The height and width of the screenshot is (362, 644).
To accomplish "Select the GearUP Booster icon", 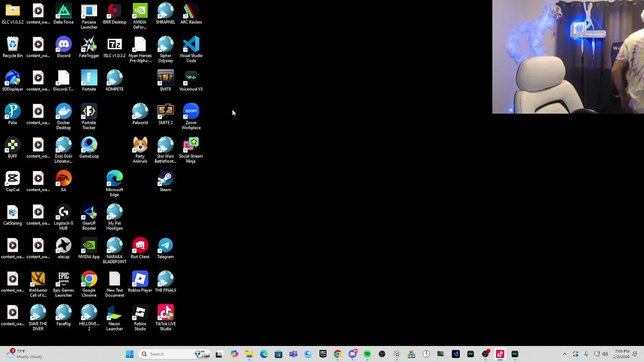I will click(89, 217).
